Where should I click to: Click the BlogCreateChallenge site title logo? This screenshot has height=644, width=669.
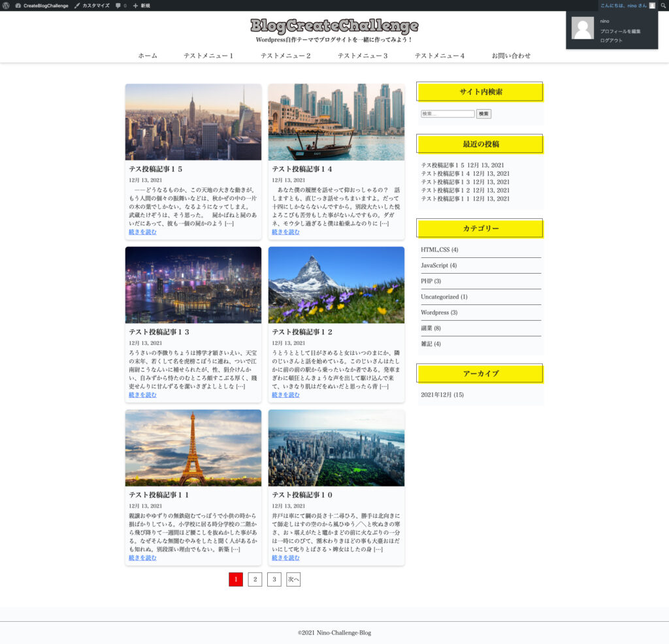tap(334, 25)
